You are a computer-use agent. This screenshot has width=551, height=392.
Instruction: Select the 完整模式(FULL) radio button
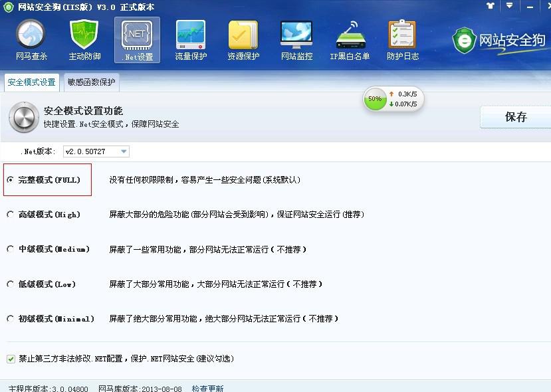[10, 180]
